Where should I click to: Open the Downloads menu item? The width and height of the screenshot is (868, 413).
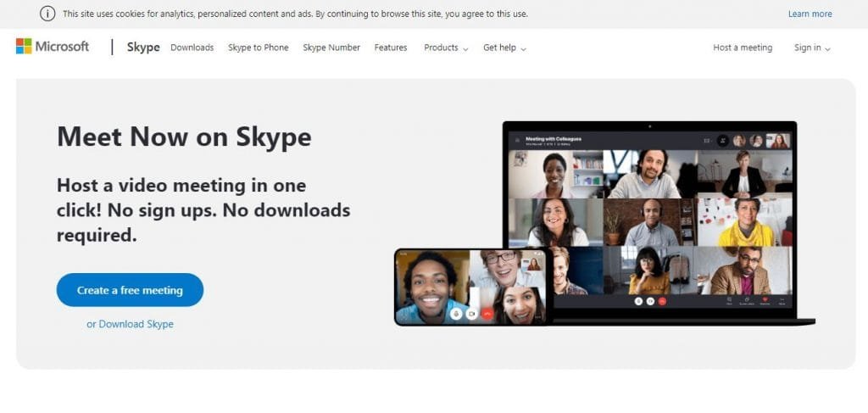pos(192,47)
